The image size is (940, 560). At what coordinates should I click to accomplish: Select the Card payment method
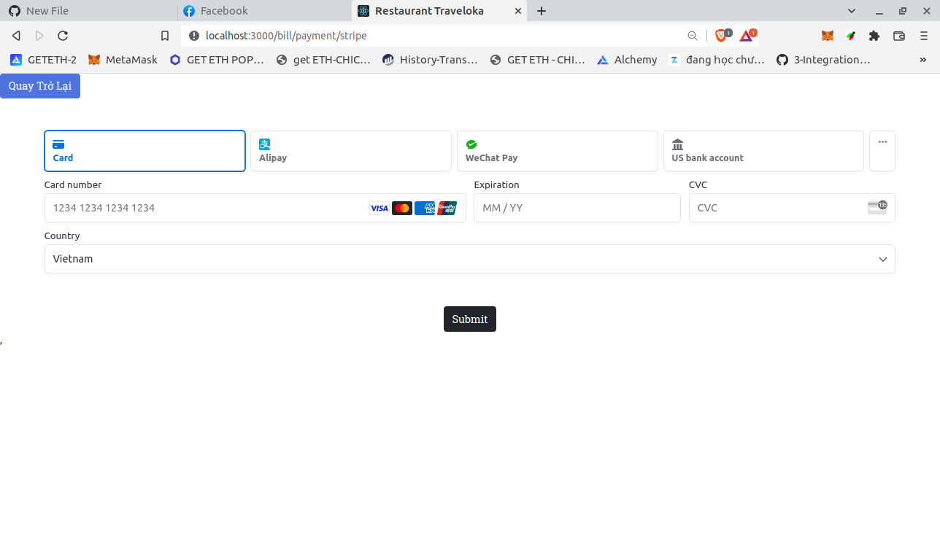(x=145, y=151)
